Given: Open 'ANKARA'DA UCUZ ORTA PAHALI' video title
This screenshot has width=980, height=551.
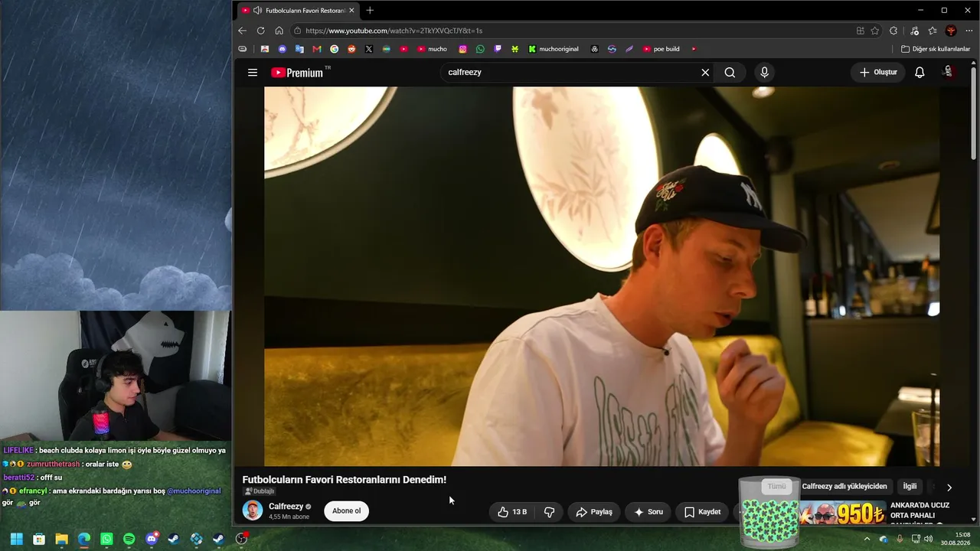Looking at the screenshot, I should coord(920,510).
